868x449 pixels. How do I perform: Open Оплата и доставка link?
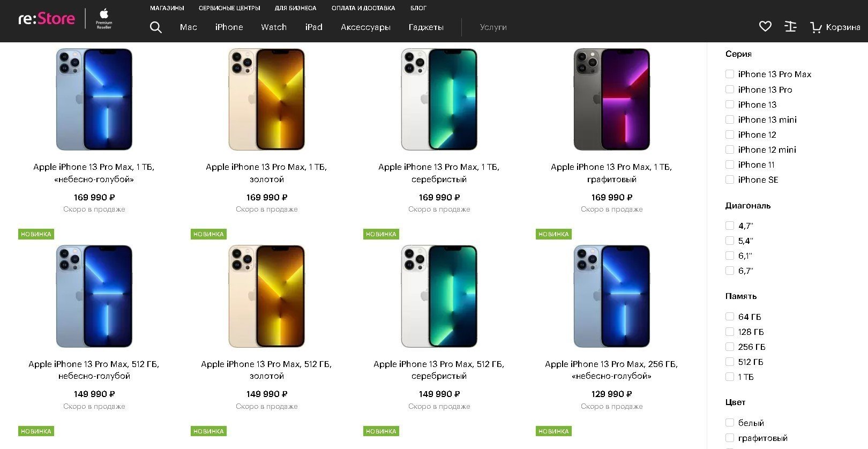click(x=363, y=8)
